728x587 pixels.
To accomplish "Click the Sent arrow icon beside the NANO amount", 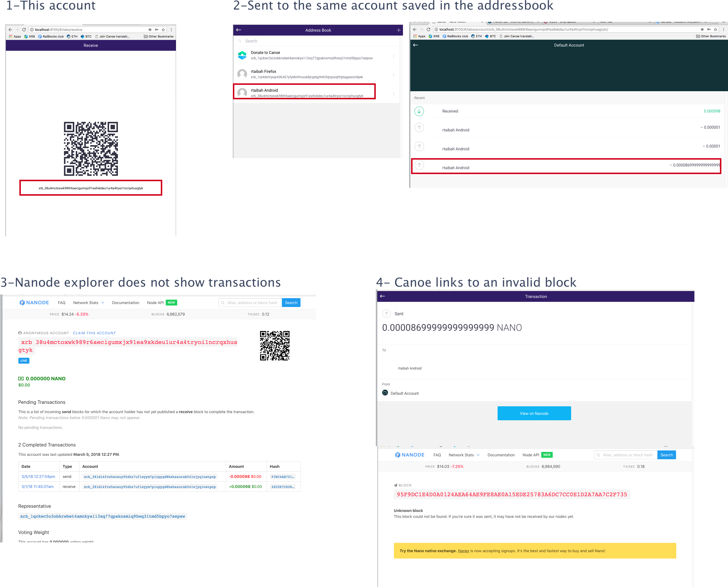I will click(387, 313).
